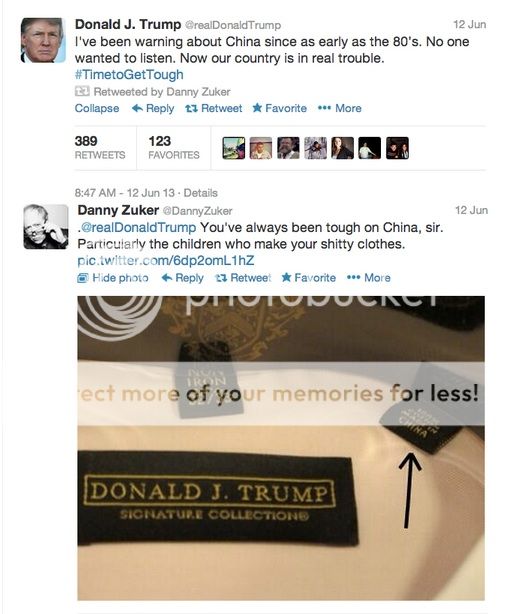View the 123 favorites list
The height and width of the screenshot is (614, 510).
174,147
